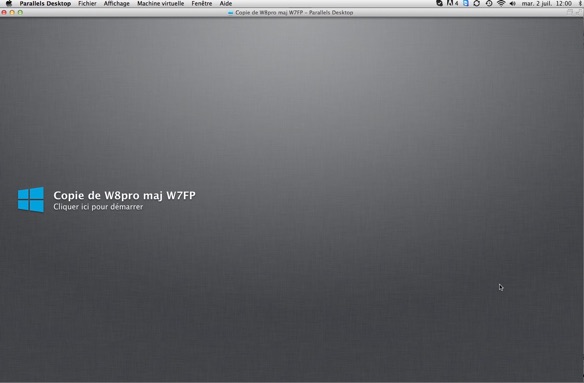
Task: Click 'Cliquer ici pour démarrer' text
Action: pyautogui.click(x=98, y=207)
